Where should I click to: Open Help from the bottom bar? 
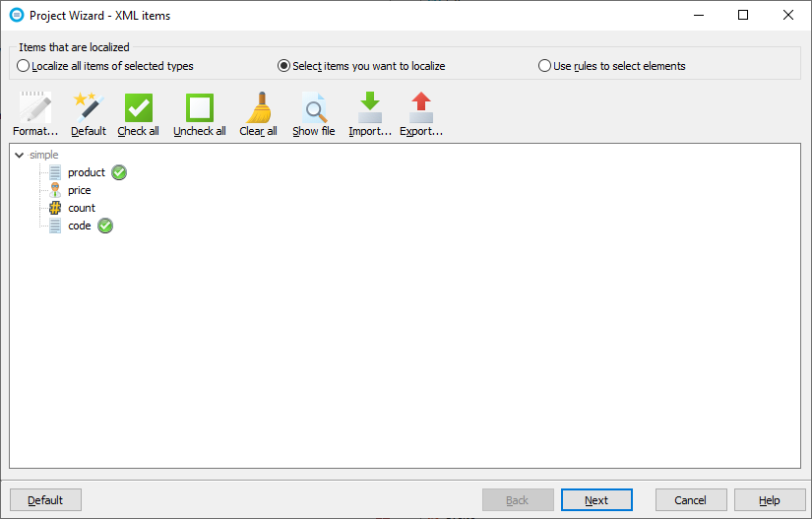(x=770, y=500)
